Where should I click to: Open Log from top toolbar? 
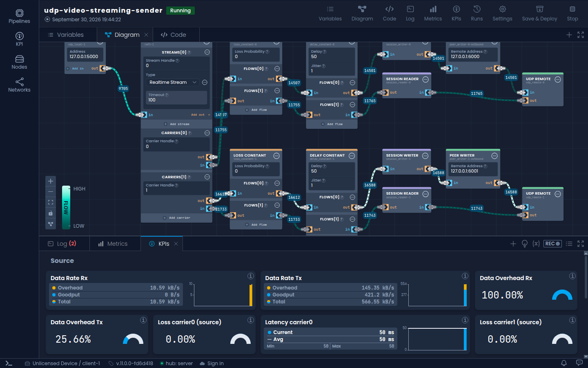pyautogui.click(x=410, y=13)
